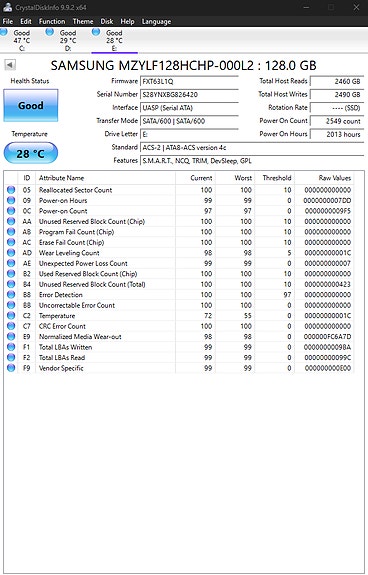Click the Raw Values column header
The image size is (368, 575).
click(324, 178)
